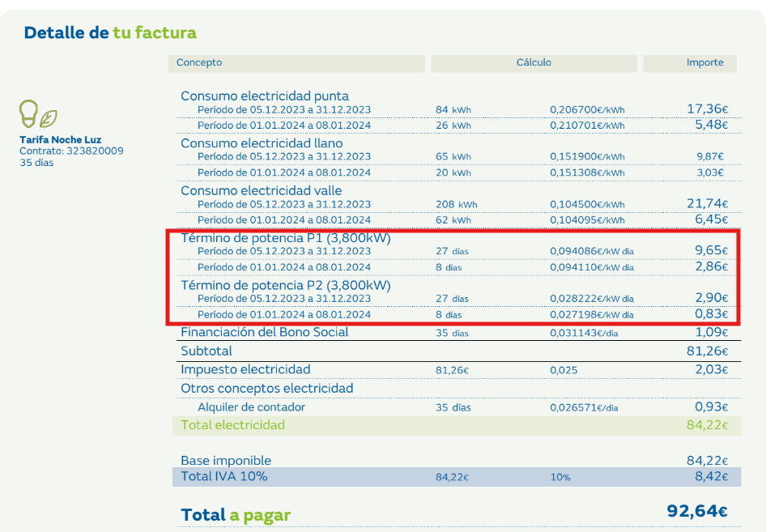Select the Cálculo column header
This screenshot has height=532, width=766.
point(534,62)
